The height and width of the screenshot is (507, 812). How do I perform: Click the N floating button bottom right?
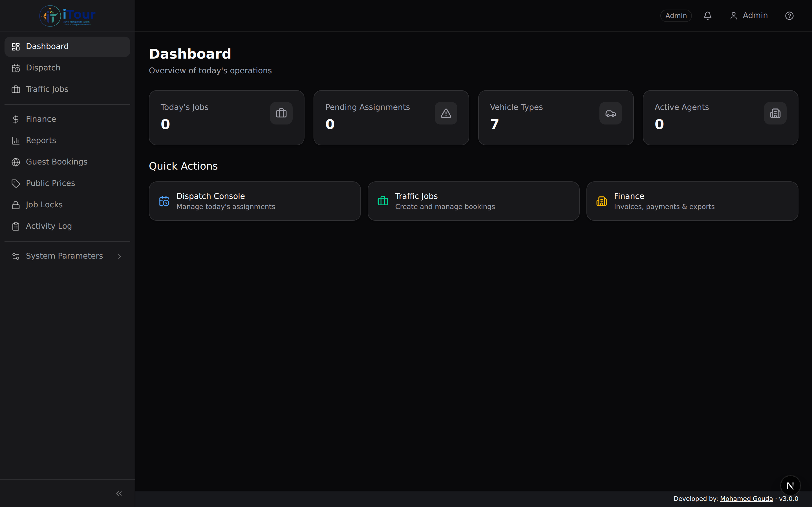(x=790, y=485)
